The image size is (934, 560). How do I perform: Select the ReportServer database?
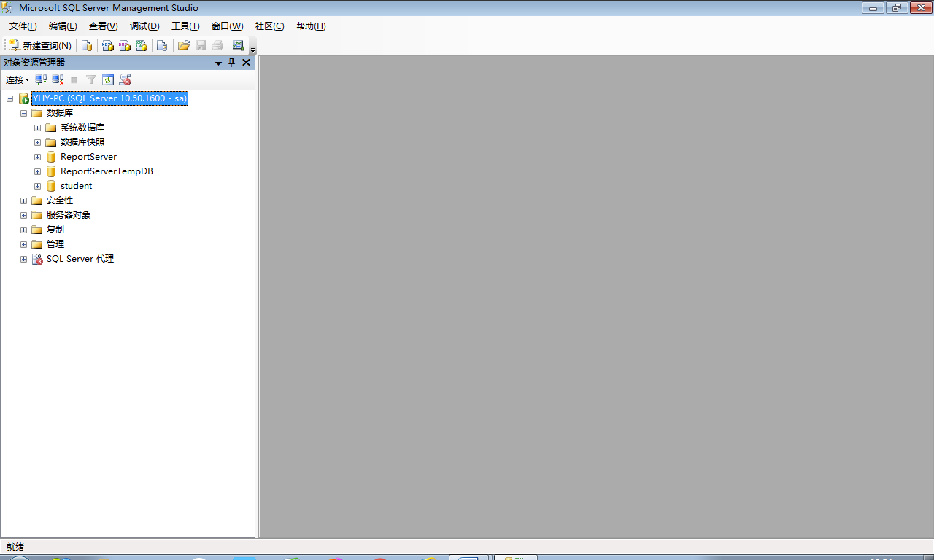coord(88,157)
